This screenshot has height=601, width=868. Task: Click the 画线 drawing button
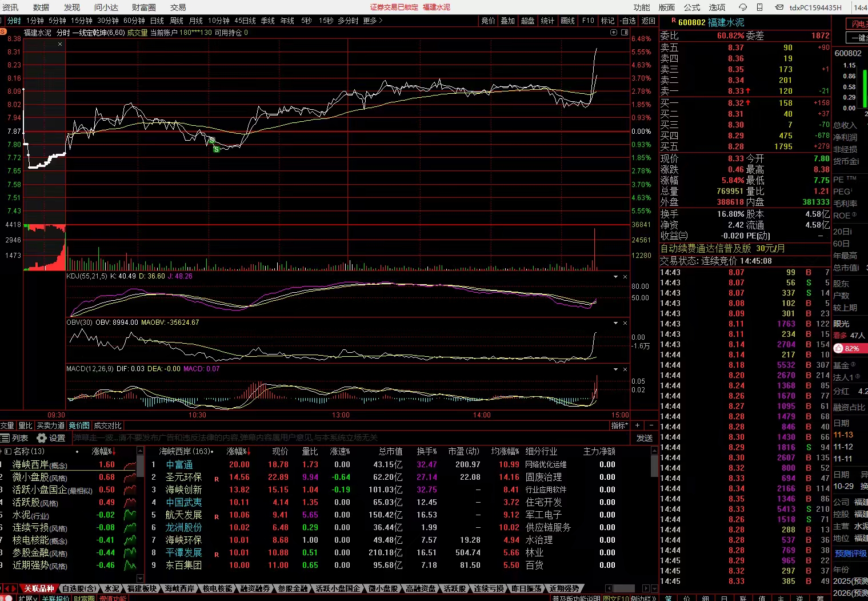(567, 21)
